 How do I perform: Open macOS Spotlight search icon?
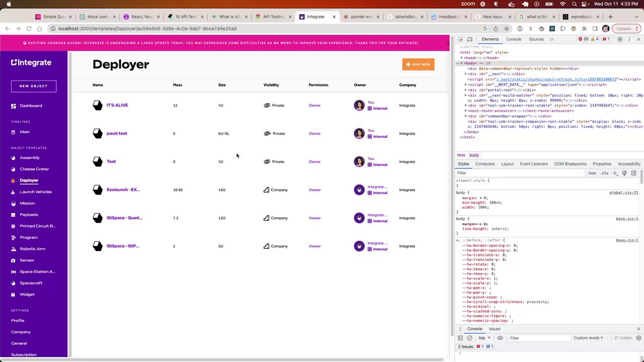[x=575, y=4]
